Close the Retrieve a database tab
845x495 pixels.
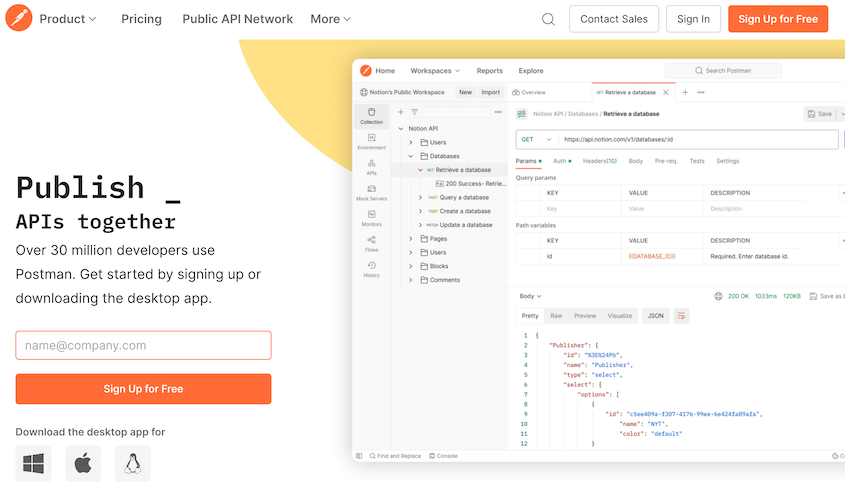(666, 92)
